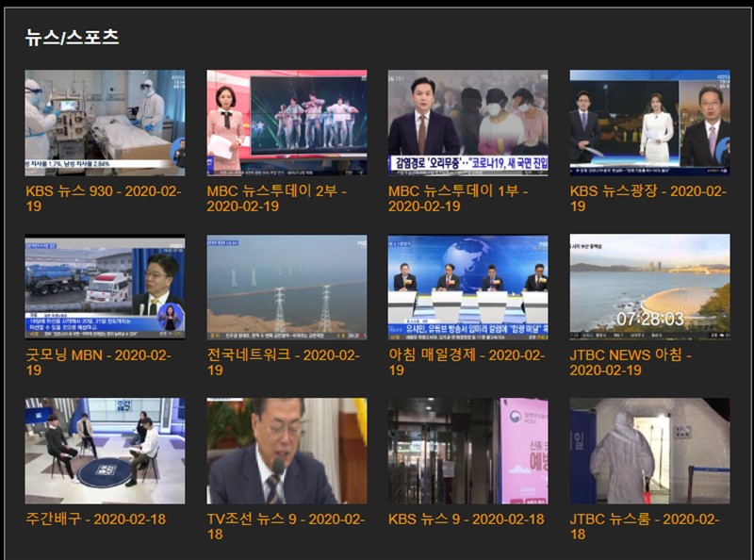Click the TV조선 뉴스 9 thumbnail
This screenshot has width=754, height=560.
coord(287,451)
